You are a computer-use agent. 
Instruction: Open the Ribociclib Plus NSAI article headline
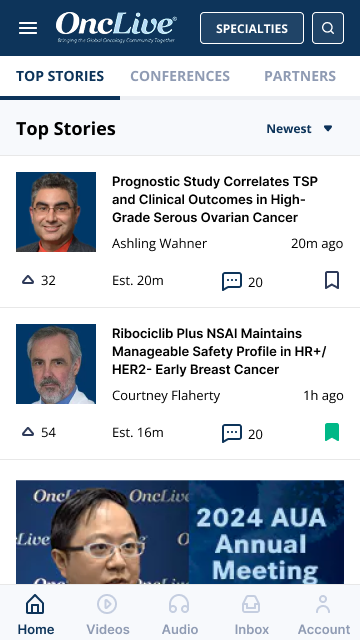219,351
